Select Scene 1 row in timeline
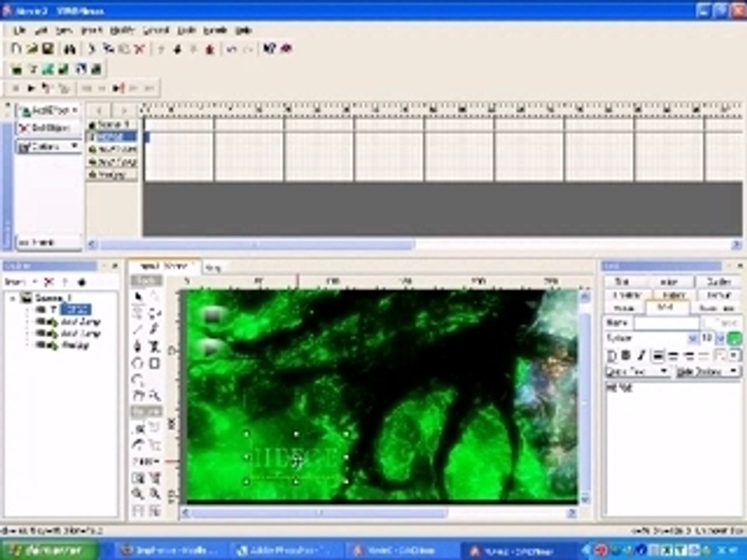Viewport: 747px width, 560px height. click(x=112, y=124)
